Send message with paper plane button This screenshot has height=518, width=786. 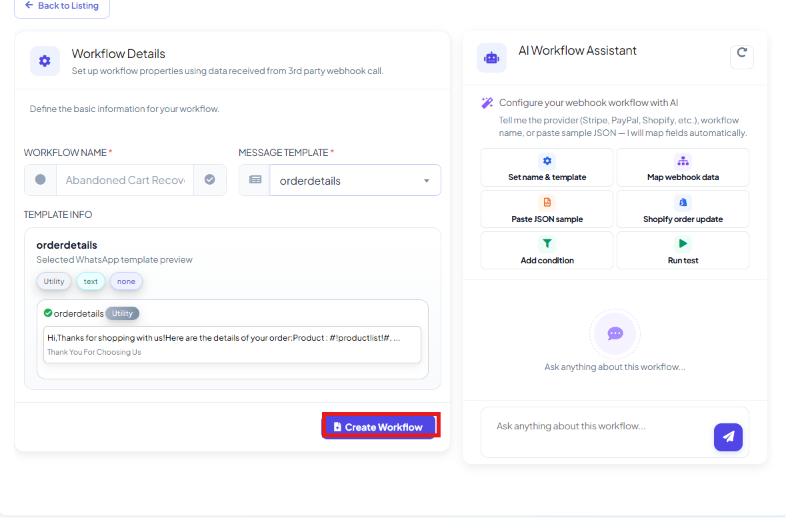click(728, 437)
